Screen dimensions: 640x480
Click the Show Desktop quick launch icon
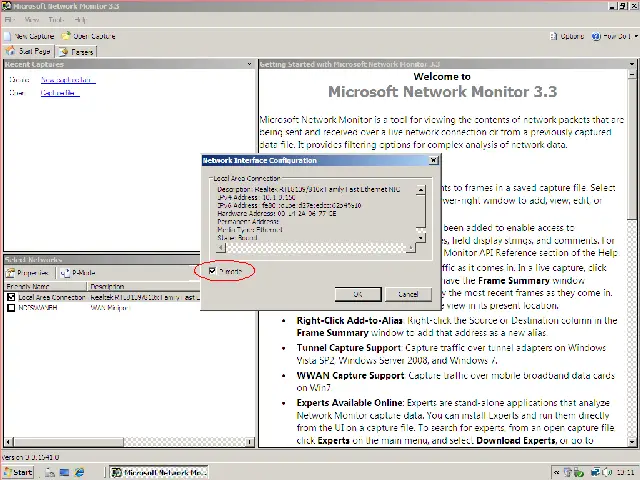click(64, 472)
